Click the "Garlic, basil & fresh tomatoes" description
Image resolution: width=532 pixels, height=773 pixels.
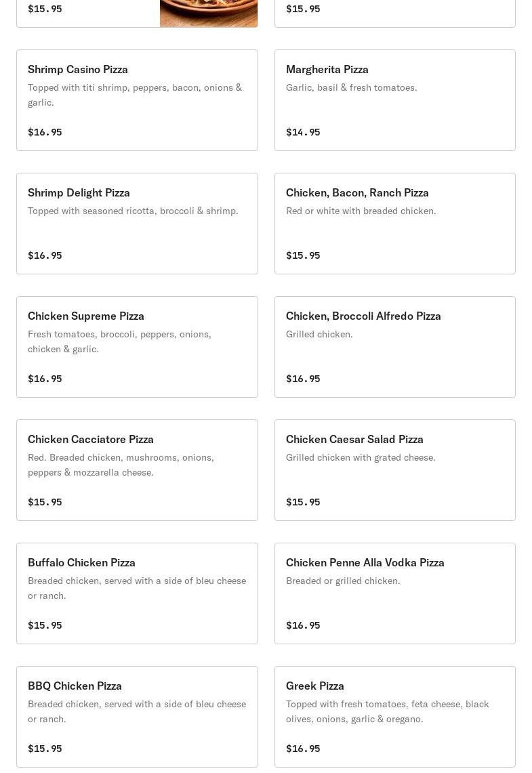351,87
